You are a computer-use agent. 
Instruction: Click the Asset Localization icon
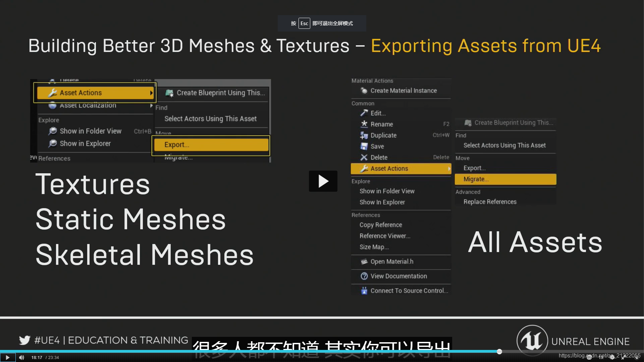(x=52, y=105)
